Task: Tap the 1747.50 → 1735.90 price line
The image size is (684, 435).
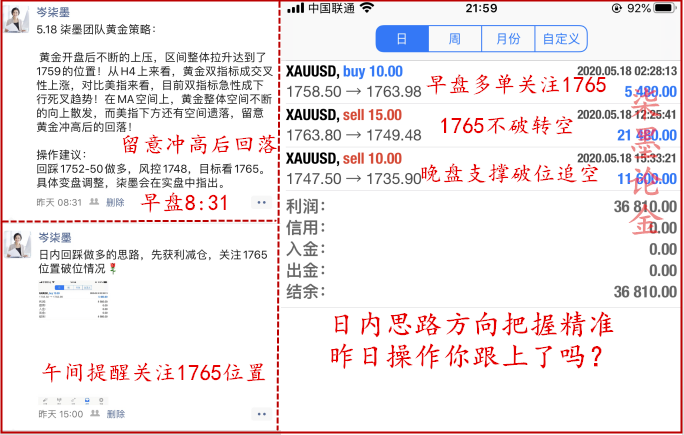Action: click(x=354, y=178)
